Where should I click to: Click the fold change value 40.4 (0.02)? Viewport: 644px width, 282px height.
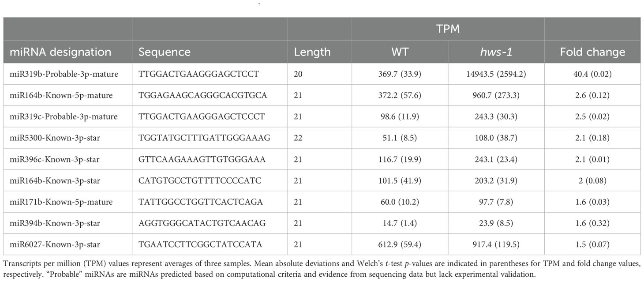pos(592,74)
